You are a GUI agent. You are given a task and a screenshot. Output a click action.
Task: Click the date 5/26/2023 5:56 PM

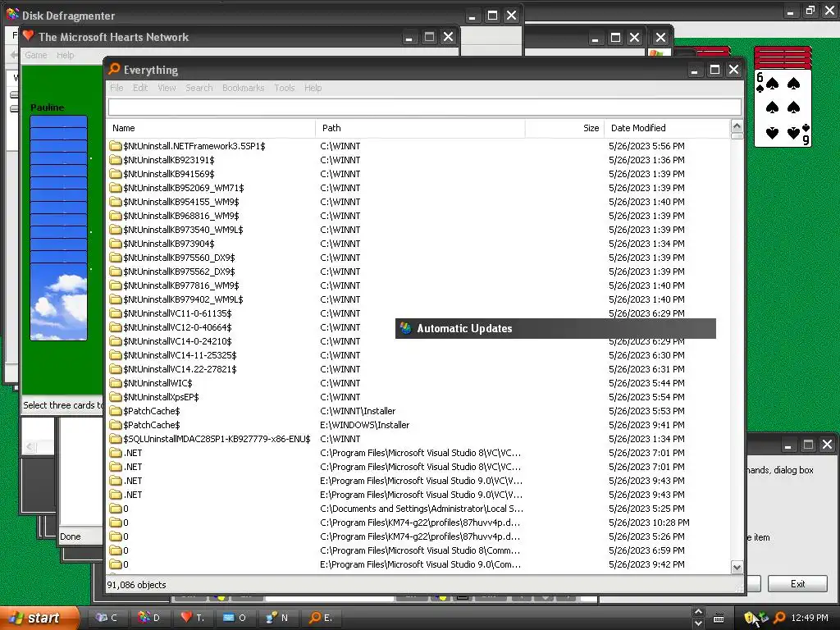pos(646,146)
